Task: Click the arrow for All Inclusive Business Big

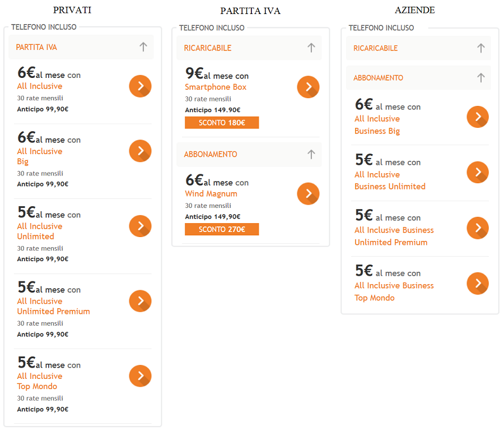Action: pyautogui.click(x=478, y=117)
